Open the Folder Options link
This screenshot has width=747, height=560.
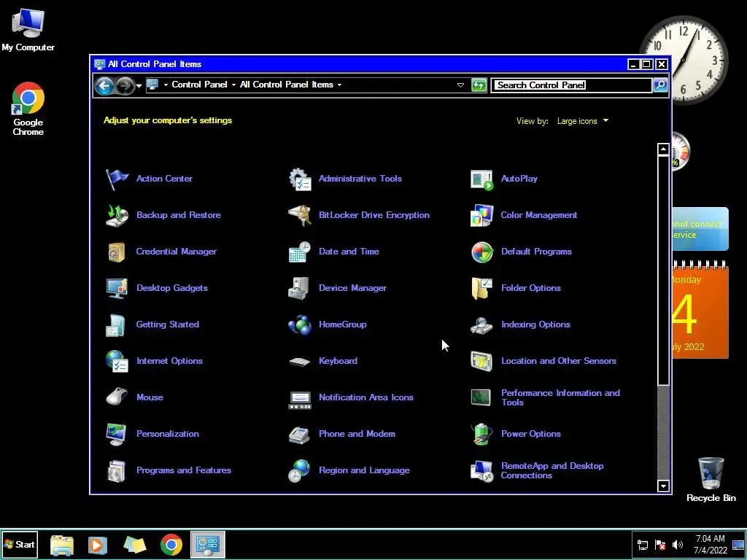click(531, 288)
